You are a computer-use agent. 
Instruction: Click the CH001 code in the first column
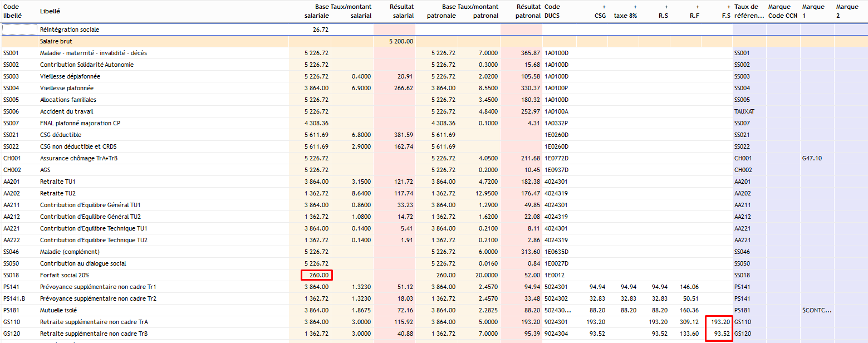(x=11, y=158)
